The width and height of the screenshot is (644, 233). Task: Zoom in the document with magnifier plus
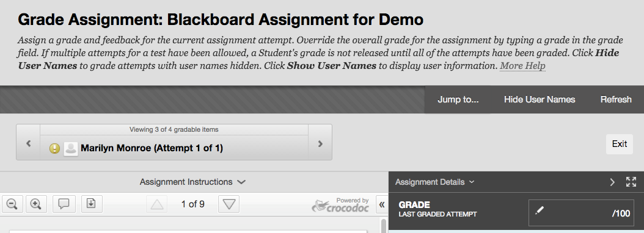36,204
